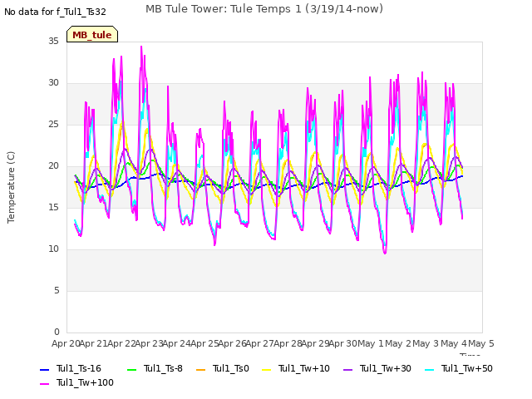The width and height of the screenshot is (532, 399).
Task: Click the May 3 x-axis tick label
Action: click(x=426, y=343)
